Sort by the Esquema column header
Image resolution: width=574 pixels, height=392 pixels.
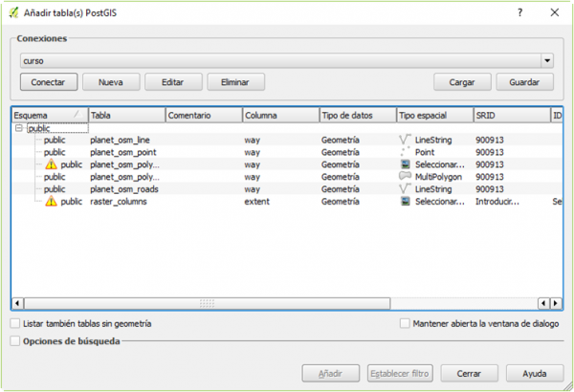48,115
